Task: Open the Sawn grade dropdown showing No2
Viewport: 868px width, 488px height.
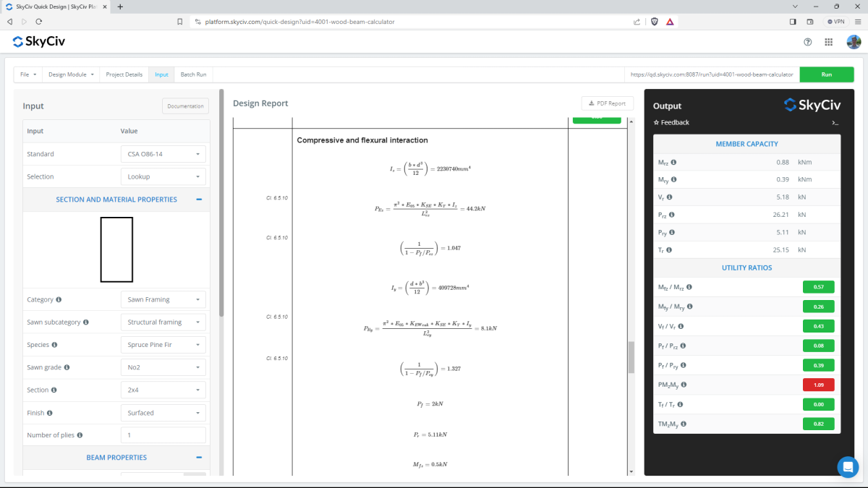Action: pyautogui.click(x=163, y=367)
